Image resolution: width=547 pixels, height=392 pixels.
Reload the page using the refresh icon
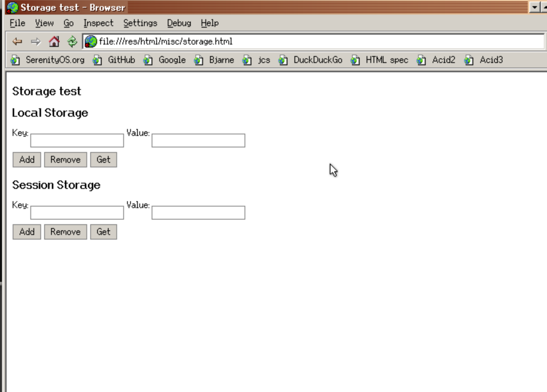pos(72,41)
